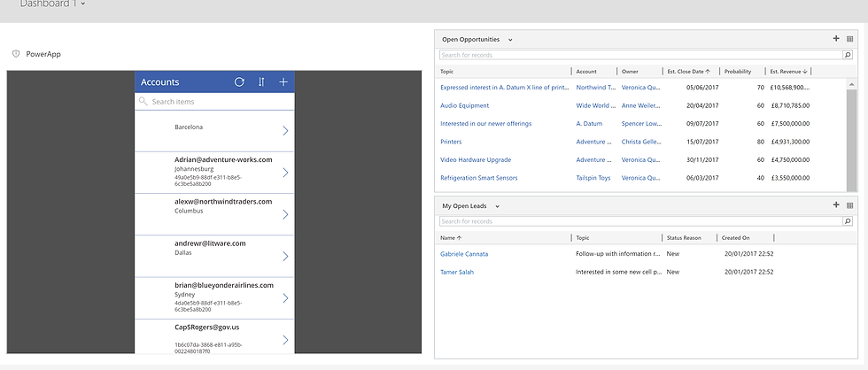
Task: Click the Open Opportunities vertical scrollbar
Action: (852, 139)
